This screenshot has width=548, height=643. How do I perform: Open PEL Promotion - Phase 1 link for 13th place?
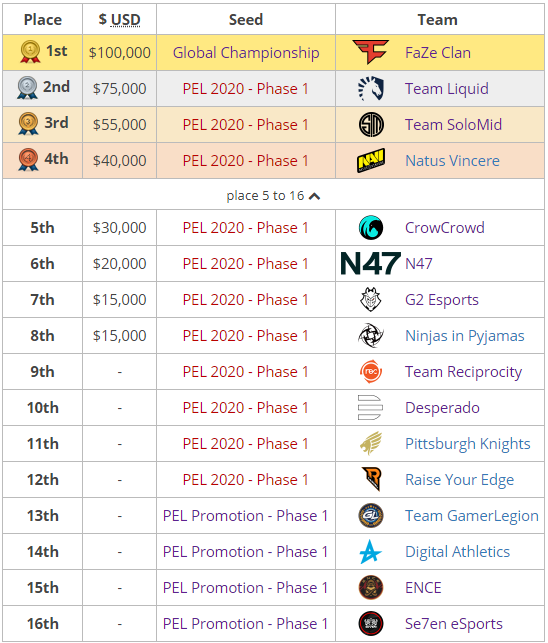(x=245, y=515)
